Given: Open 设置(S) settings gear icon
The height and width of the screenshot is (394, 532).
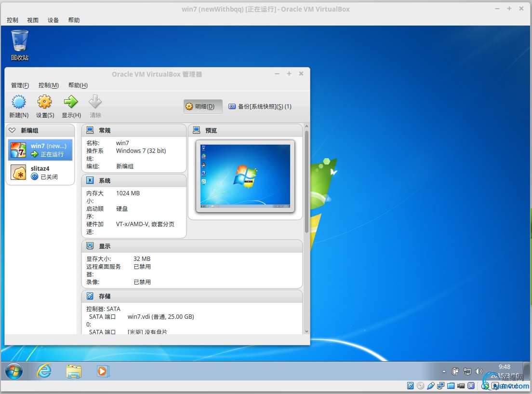Looking at the screenshot, I should 45,102.
